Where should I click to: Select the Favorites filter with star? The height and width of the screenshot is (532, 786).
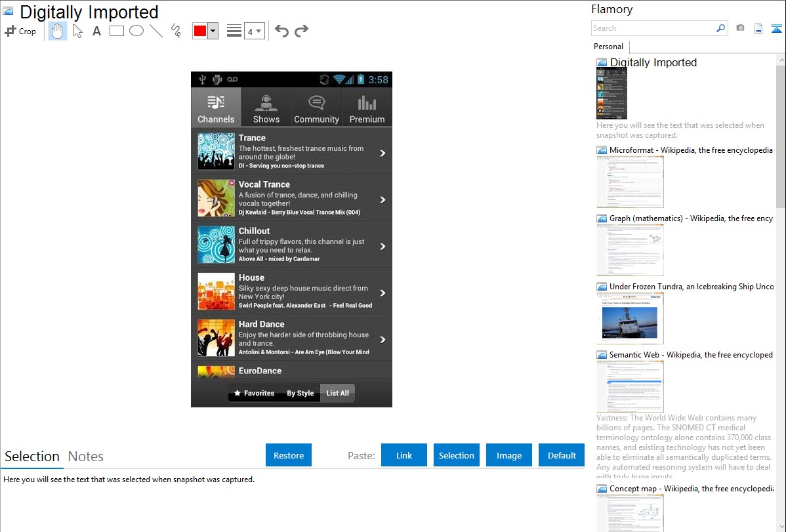pyautogui.click(x=255, y=393)
